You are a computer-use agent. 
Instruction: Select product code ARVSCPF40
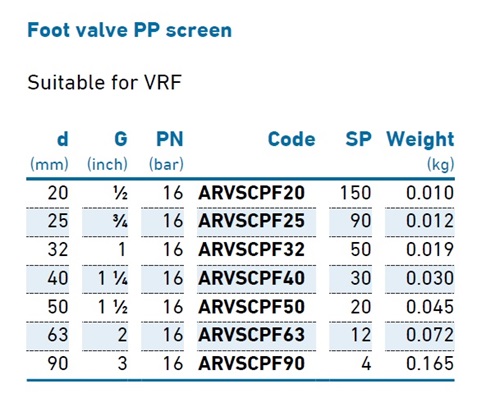[251, 278]
